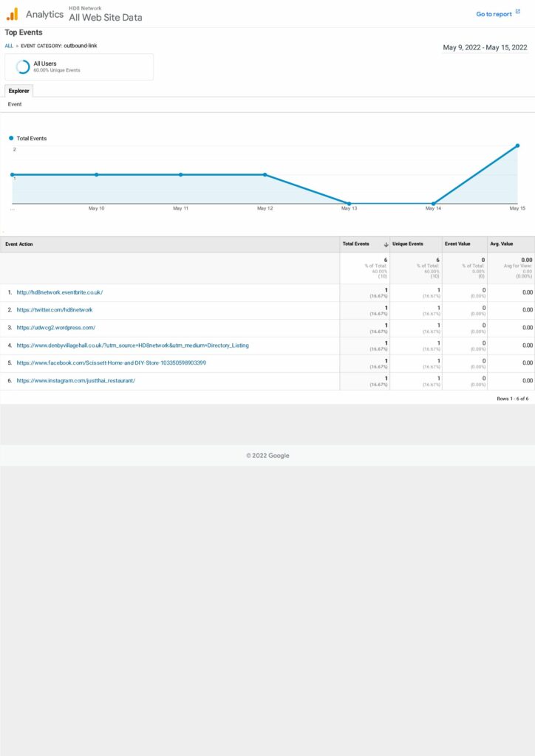Click the Google Analytics logo icon
Screen dimensions: 535x756
click(12, 14)
